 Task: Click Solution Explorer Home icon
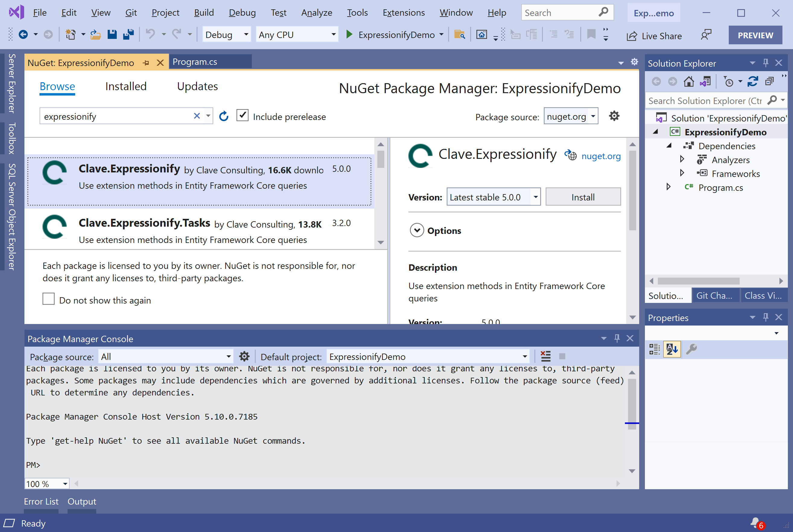[688, 82]
